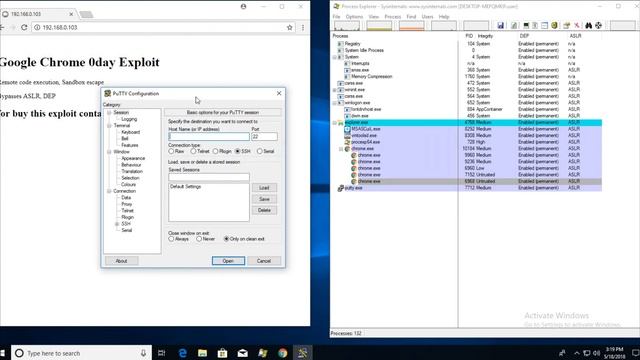Click the yellow DLL/handles view icon

(554, 25)
